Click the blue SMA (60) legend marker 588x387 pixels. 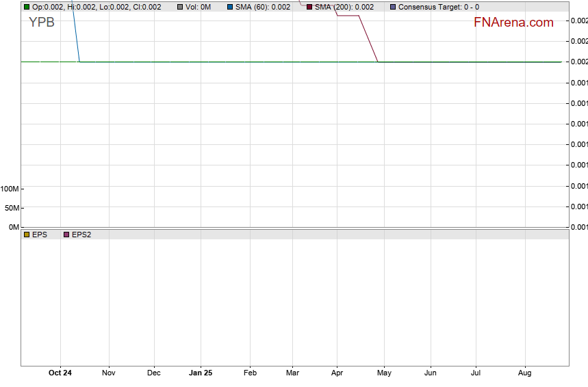(x=230, y=7)
